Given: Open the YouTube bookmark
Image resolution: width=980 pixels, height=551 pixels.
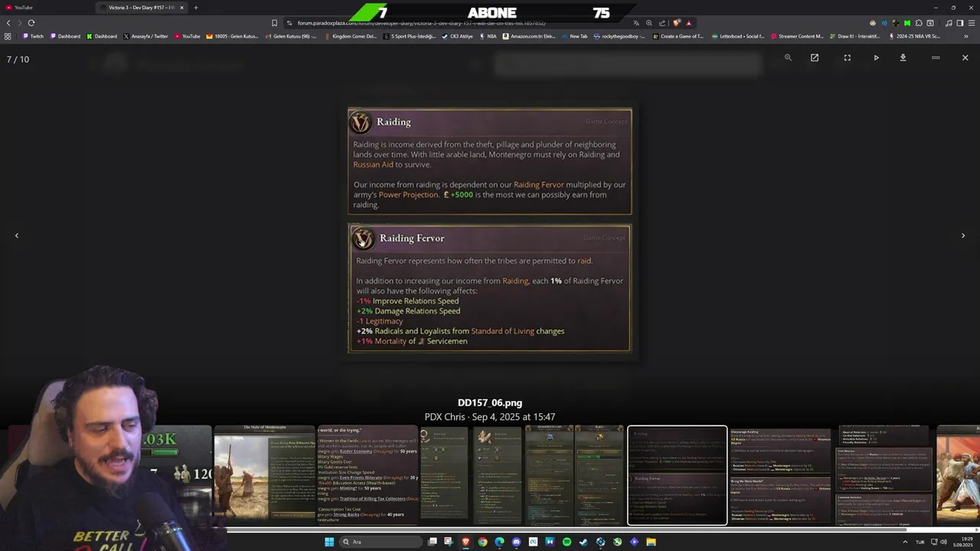Looking at the screenshot, I should [x=187, y=36].
